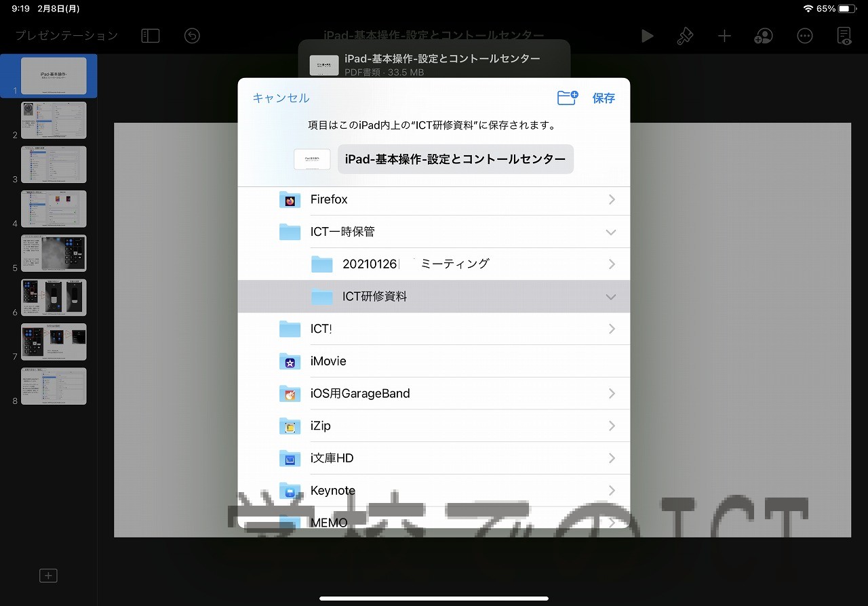Select slide 5 thumbnail

point(54,254)
